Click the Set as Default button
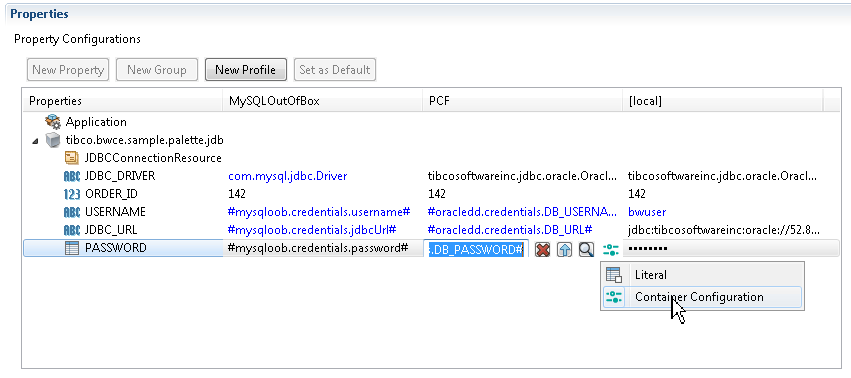The height and width of the screenshot is (378, 851). point(335,70)
